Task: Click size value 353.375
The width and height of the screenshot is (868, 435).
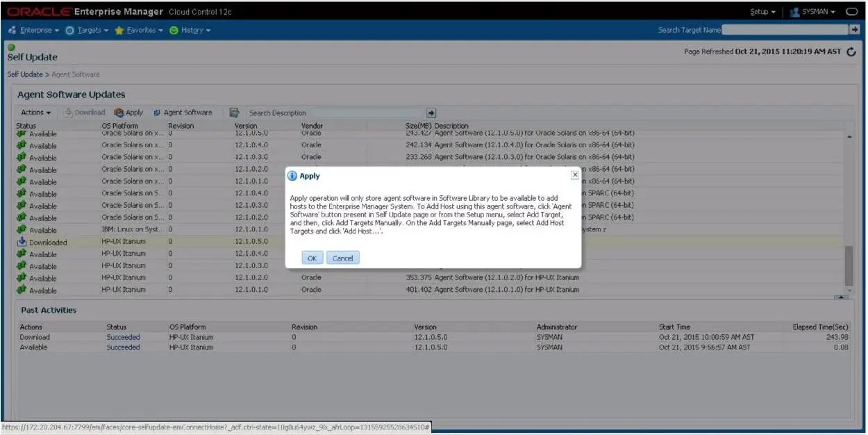Action: 419,277
